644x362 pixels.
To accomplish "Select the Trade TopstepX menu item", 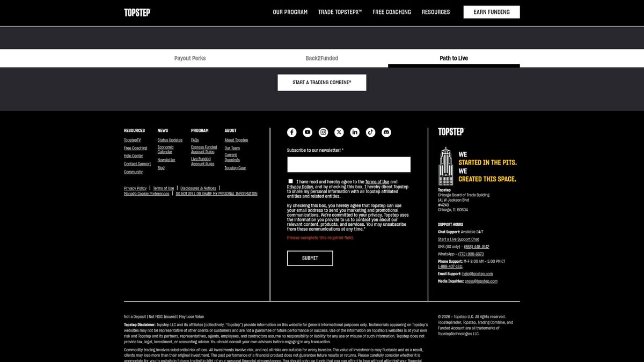I will coord(340,12).
